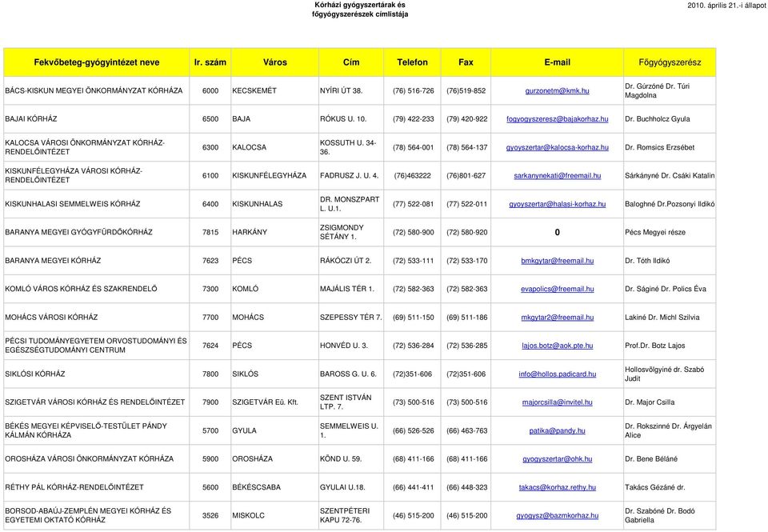This screenshot has height=532, width=768.
Task: Click the '0' in the E-mail column
Action: [x=557, y=232]
